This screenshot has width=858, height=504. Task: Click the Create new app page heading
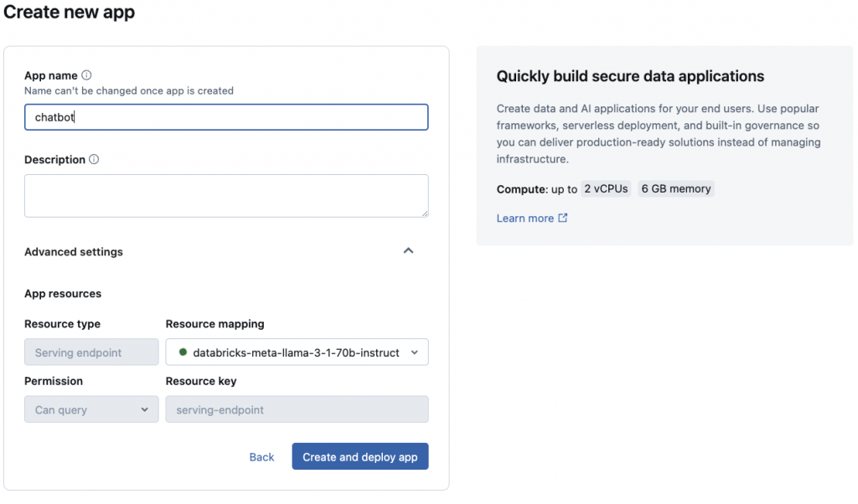pyautogui.click(x=70, y=13)
